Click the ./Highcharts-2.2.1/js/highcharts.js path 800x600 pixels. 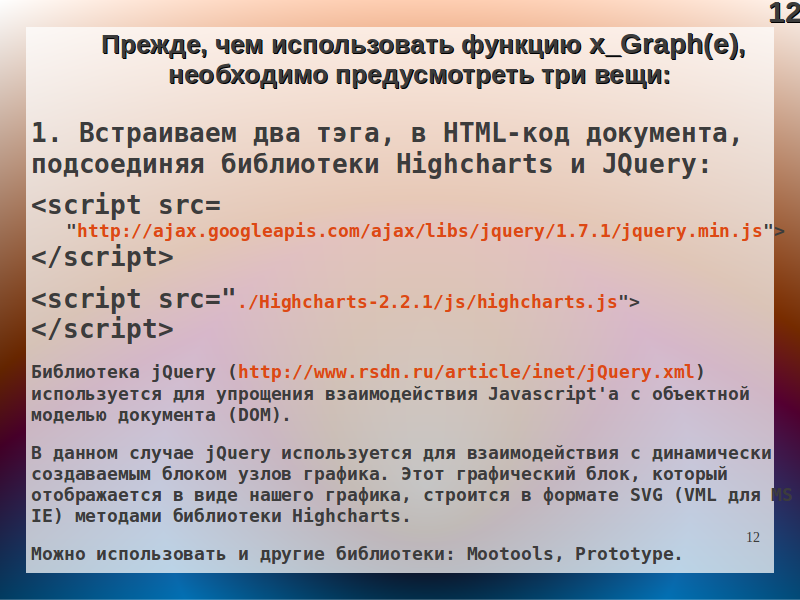pyautogui.click(x=428, y=302)
